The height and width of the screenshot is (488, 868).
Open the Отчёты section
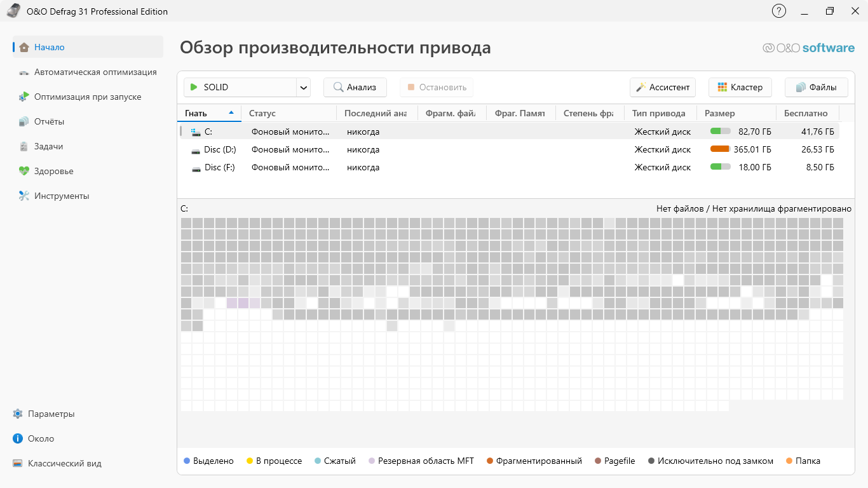coord(88,121)
